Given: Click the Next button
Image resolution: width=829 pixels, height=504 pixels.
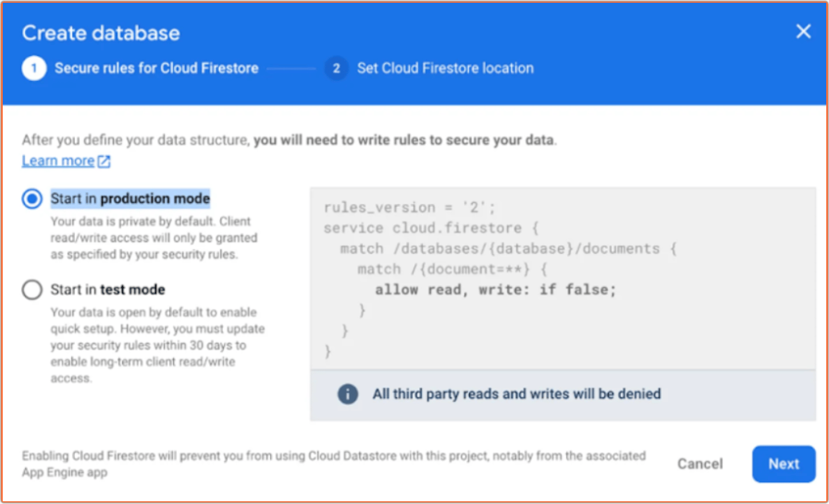Looking at the screenshot, I should 783,464.
